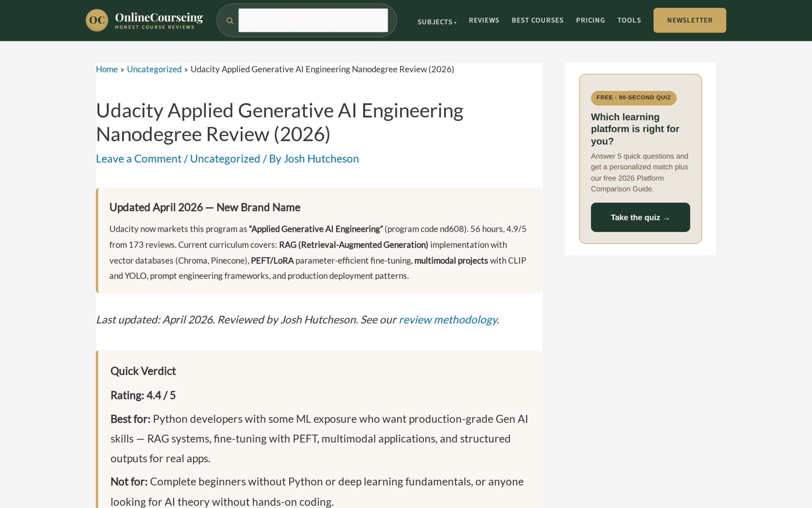The width and height of the screenshot is (812, 508).
Task: Expand the Subjects dropdown menu
Action: tap(437, 22)
